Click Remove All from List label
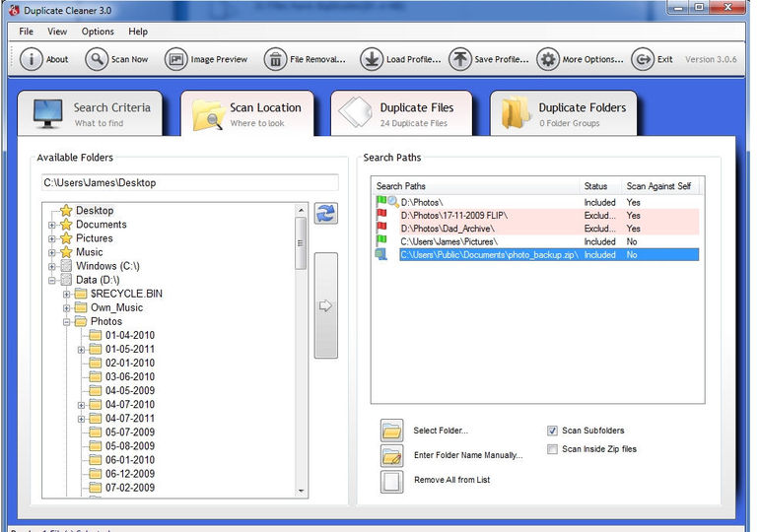This screenshot has height=532, width=760. click(x=451, y=480)
